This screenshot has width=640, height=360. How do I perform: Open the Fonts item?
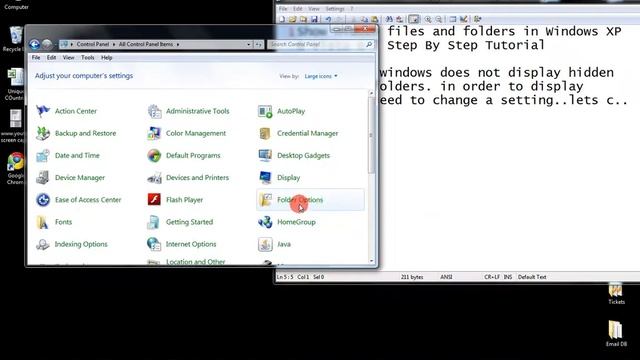pyautogui.click(x=54, y=222)
